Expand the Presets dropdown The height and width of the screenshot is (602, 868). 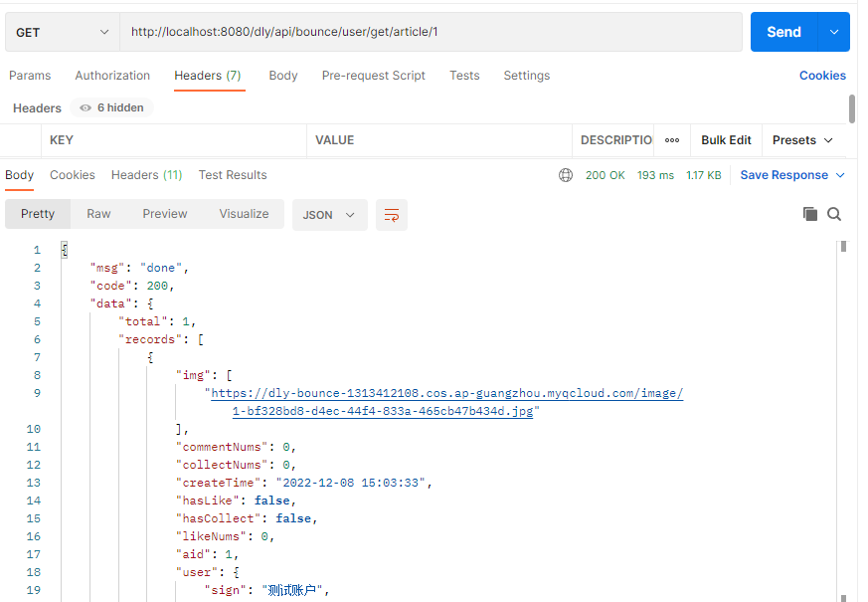pyautogui.click(x=803, y=140)
